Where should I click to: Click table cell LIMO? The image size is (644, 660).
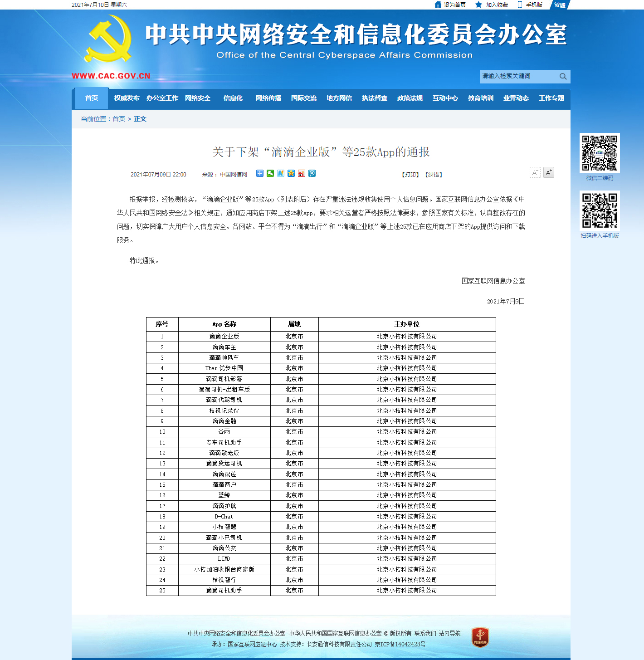[x=224, y=559]
